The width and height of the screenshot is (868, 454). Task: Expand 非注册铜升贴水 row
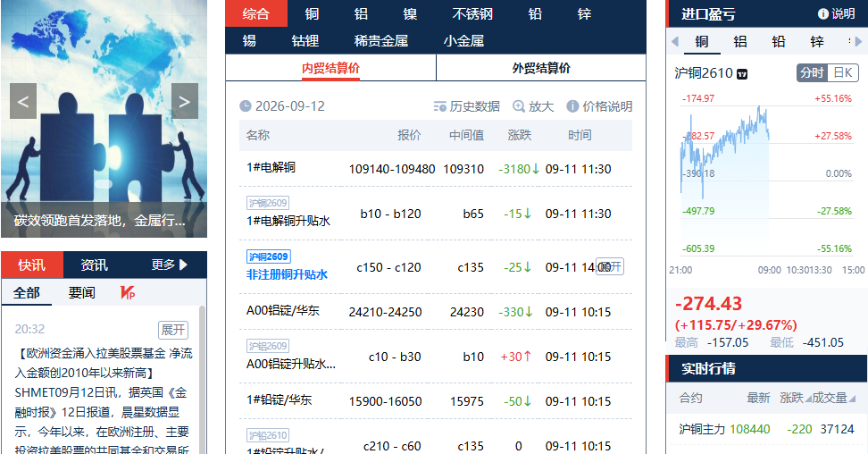tap(610, 266)
